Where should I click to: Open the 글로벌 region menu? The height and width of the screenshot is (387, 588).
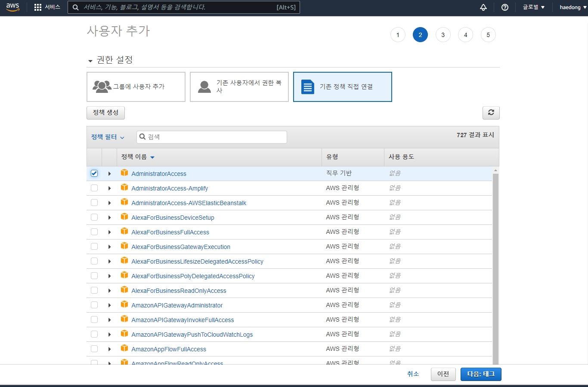point(534,7)
